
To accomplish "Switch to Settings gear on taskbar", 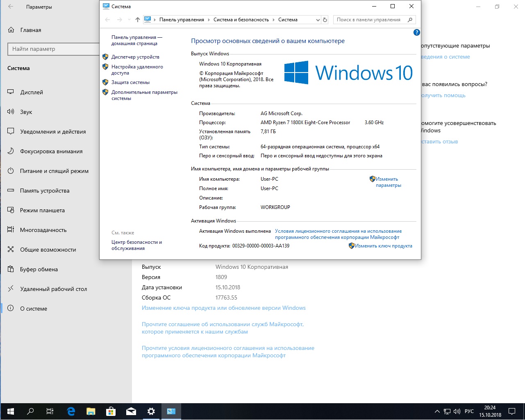I will click(x=151, y=411).
